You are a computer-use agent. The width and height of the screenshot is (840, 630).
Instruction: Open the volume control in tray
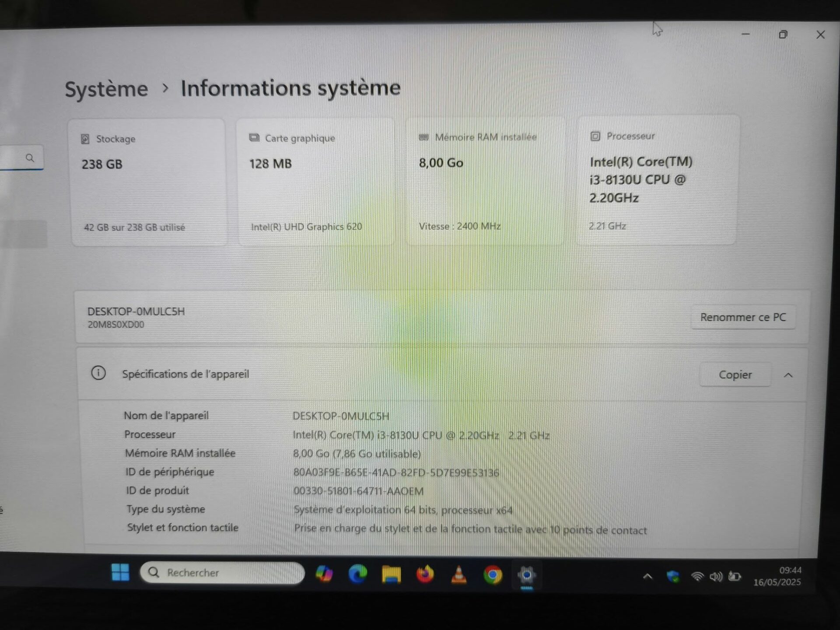point(716,577)
